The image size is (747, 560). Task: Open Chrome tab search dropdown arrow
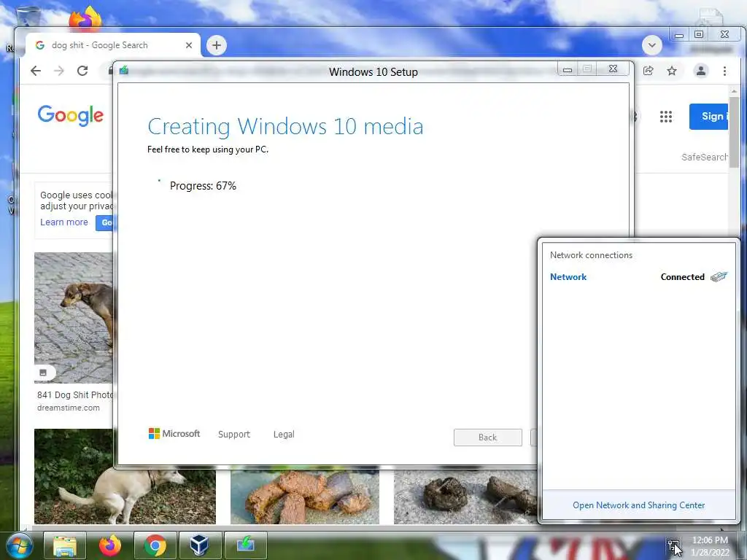click(651, 45)
